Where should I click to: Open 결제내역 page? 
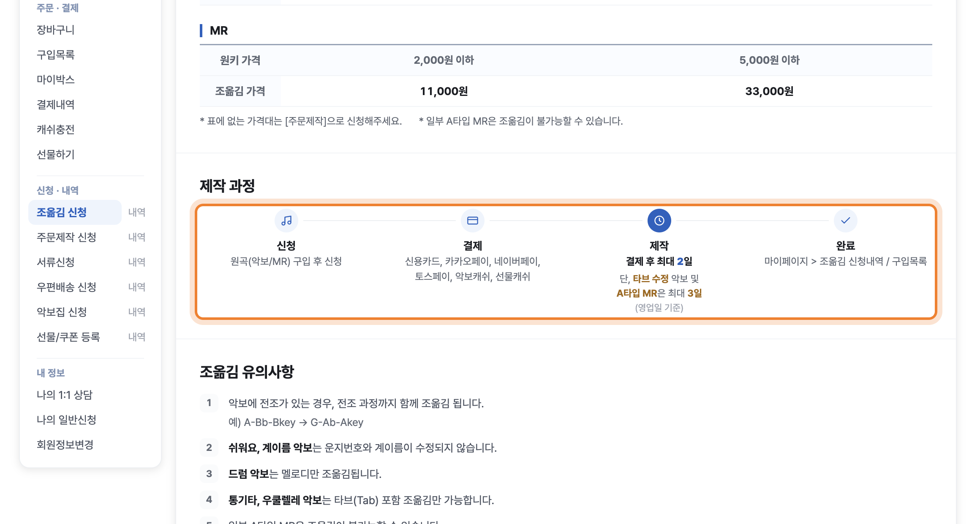pyautogui.click(x=55, y=105)
